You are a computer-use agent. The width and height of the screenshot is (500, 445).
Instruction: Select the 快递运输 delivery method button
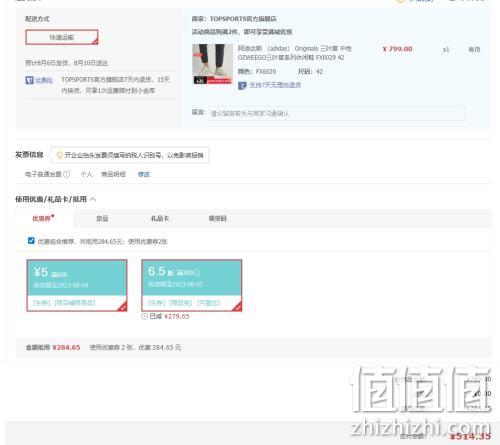click(x=62, y=37)
